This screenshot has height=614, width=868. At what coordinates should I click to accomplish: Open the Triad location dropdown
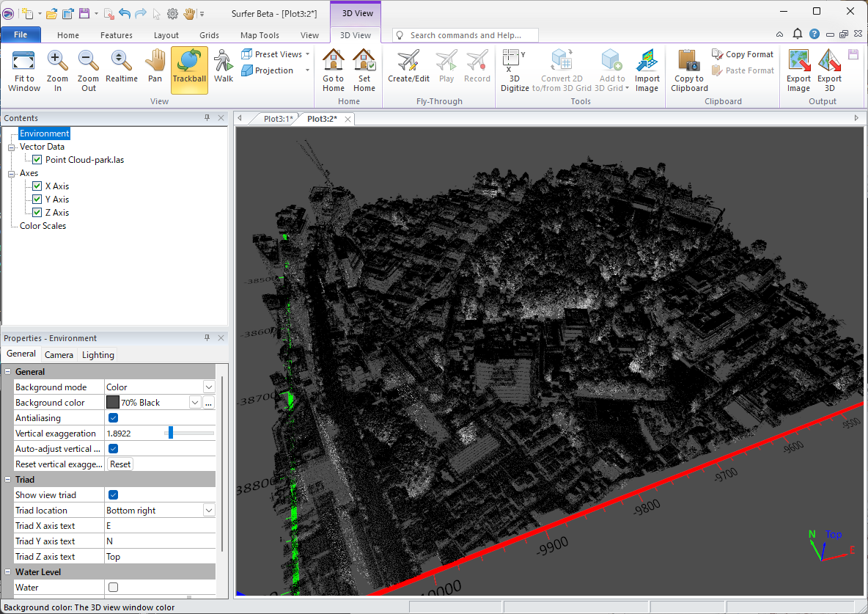tap(209, 511)
